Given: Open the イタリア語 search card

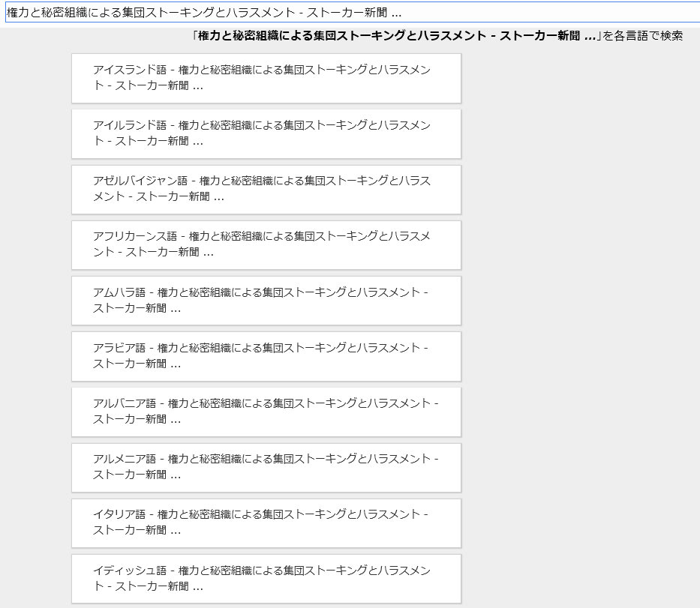Looking at the screenshot, I should [x=266, y=523].
